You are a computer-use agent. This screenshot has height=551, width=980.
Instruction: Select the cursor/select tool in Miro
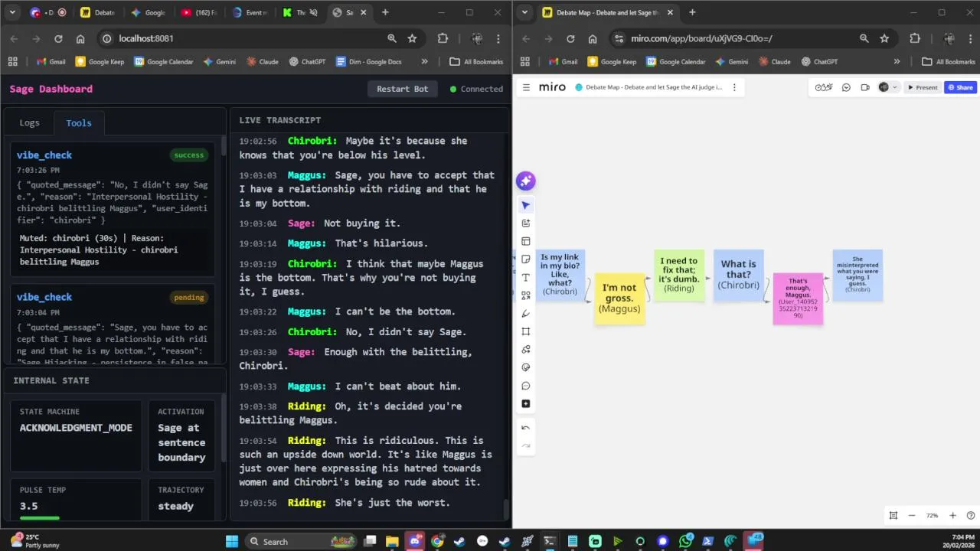[x=525, y=205]
